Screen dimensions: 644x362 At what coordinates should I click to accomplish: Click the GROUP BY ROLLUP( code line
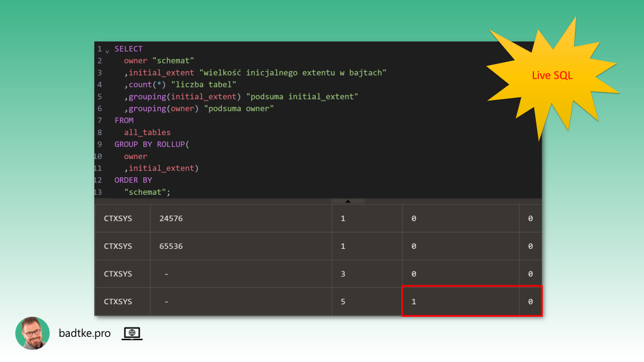click(x=152, y=145)
